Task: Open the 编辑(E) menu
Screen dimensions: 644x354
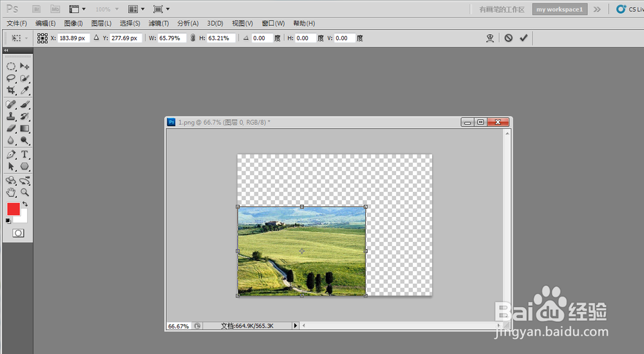Action: (46, 23)
